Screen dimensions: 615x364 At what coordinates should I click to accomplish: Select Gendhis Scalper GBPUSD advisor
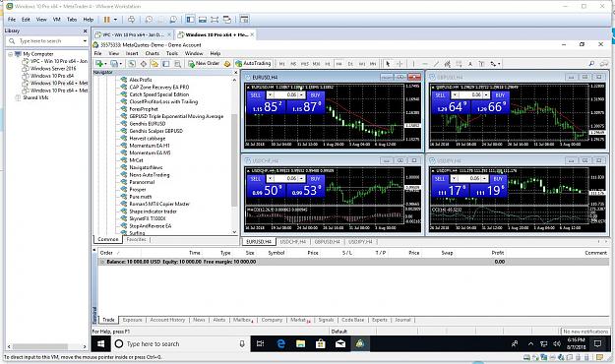click(x=155, y=131)
